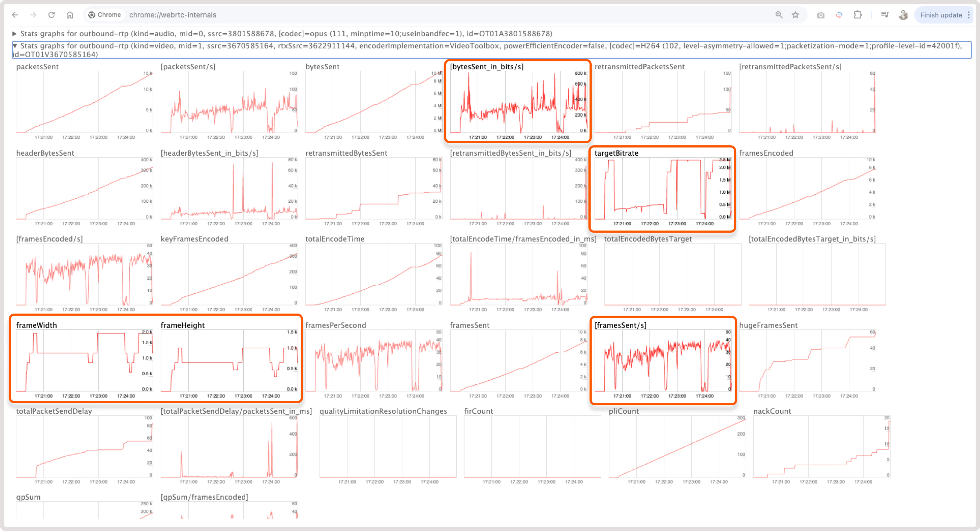This screenshot has height=531, width=980.
Task: Open the media playback controls icon
Action: (x=885, y=15)
